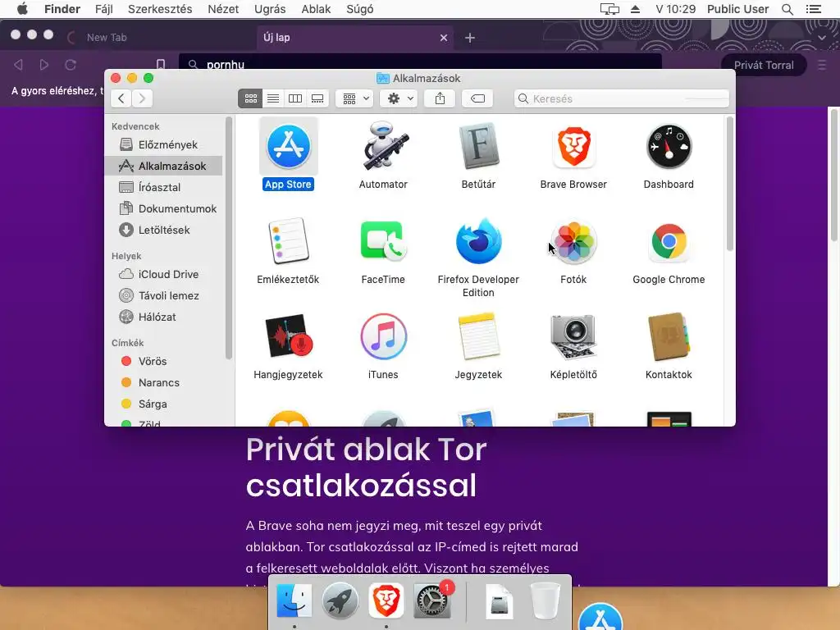This screenshot has height=630, width=840.
Task: Click the Public User account menu
Action: [737, 9]
